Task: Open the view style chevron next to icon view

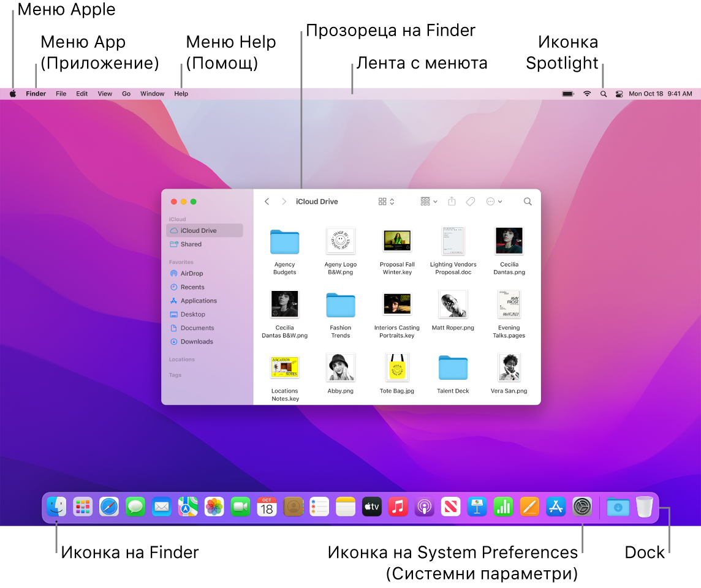Action: (392, 201)
